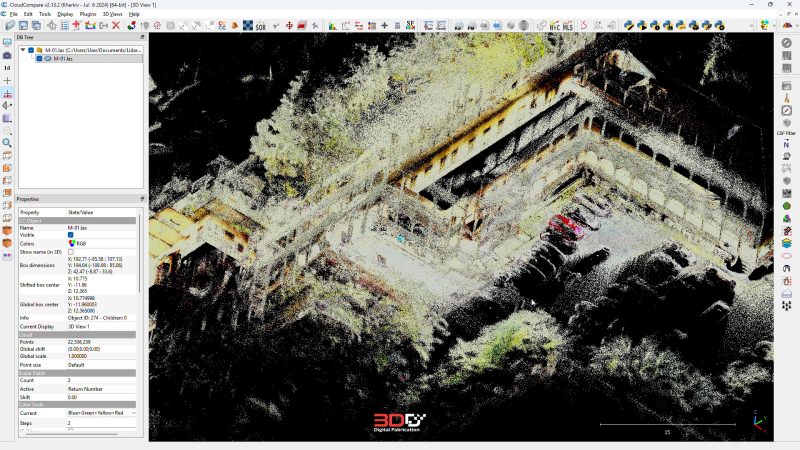Viewport: 800px width, 450px height.
Task: Open the Colors RGB dropdown
Action: (x=100, y=243)
